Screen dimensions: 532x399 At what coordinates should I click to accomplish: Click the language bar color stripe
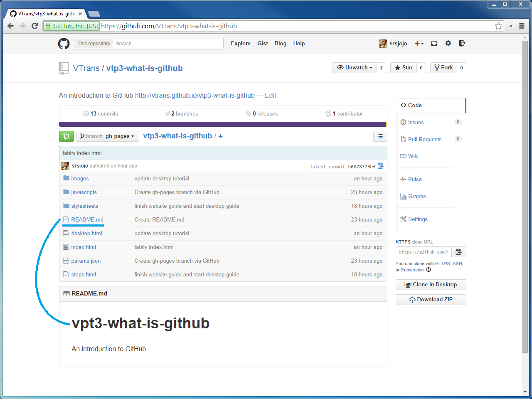pyautogui.click(x=223, y=124)
